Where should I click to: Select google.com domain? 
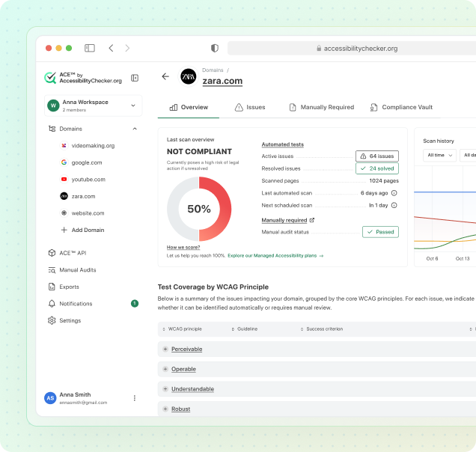point(87,162)
